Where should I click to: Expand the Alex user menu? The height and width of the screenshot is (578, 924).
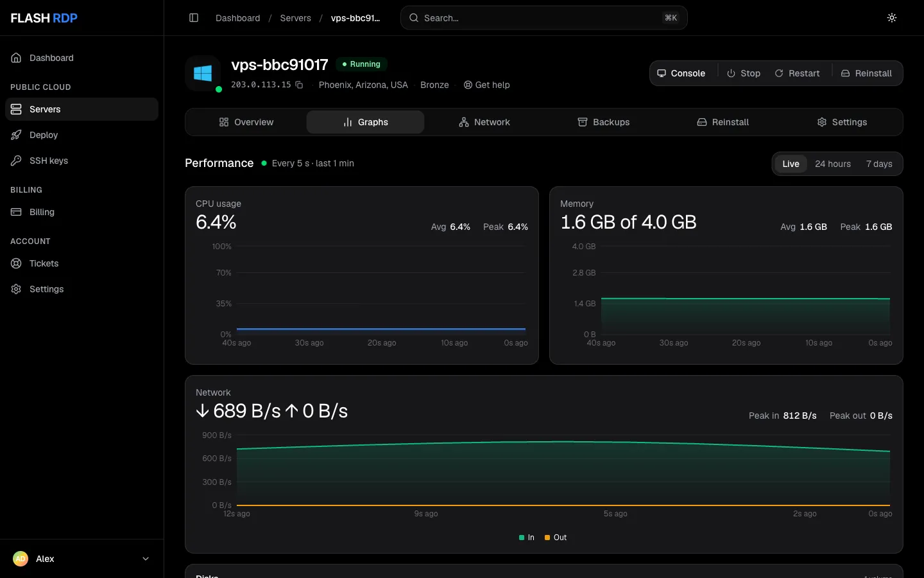81,559
